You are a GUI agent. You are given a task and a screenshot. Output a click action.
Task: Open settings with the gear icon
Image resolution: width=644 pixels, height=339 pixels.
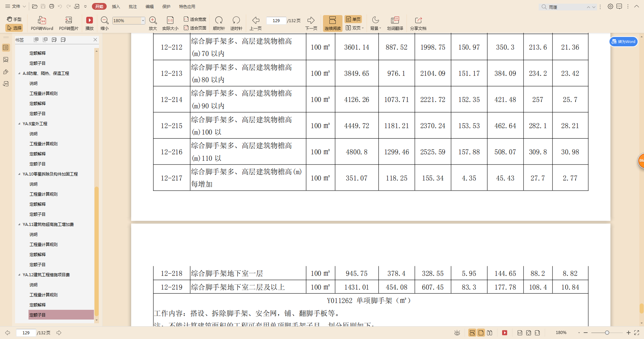pos(610,6)
